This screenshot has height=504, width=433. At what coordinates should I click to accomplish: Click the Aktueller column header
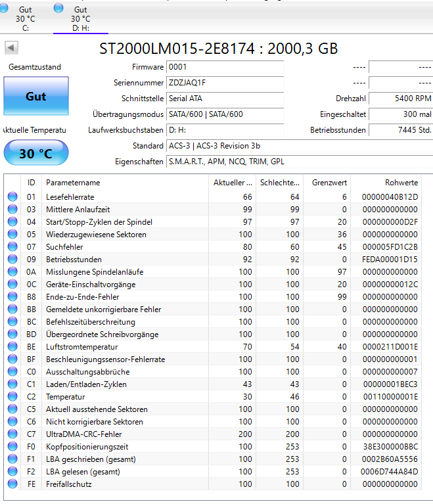(232, 183)
